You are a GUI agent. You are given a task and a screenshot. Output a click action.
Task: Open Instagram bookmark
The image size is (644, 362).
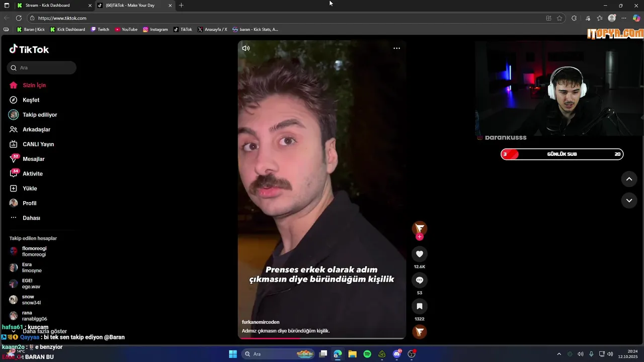coord(155,30)
